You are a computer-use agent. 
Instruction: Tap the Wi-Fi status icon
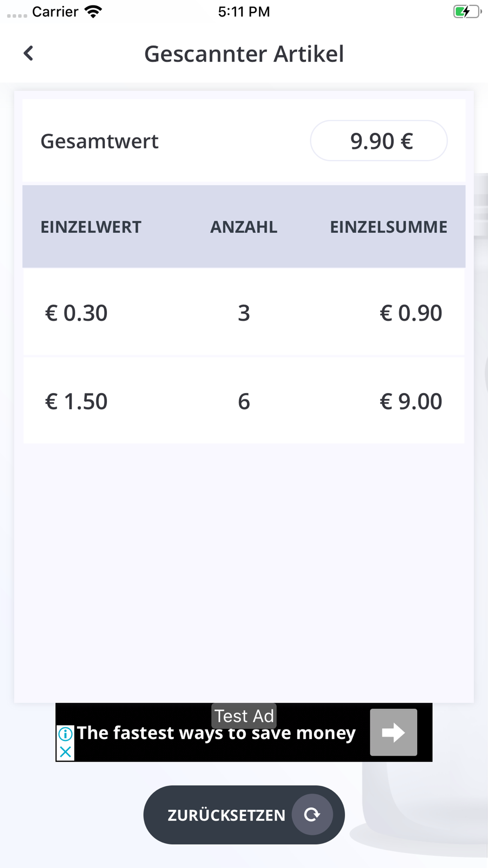tap(93, 12)
